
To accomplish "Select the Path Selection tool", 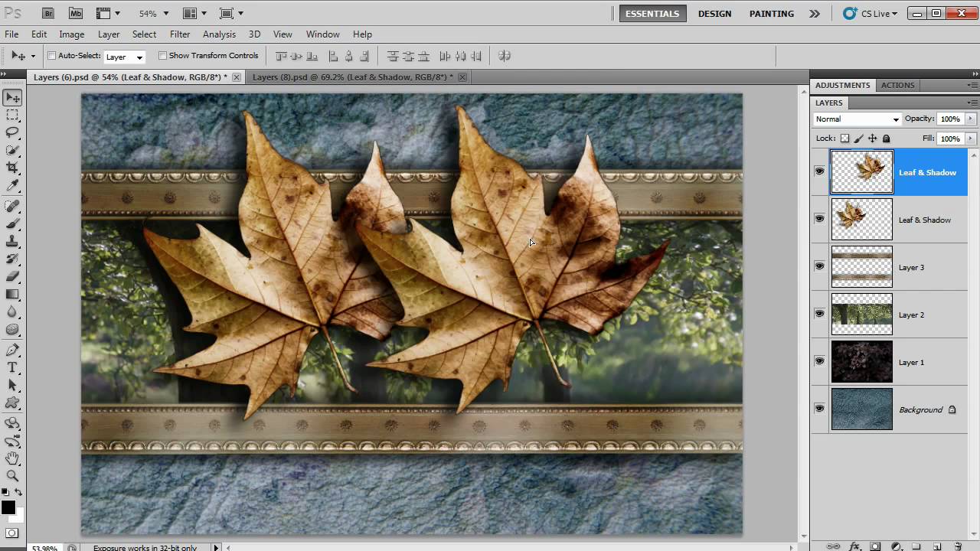I will pyautogui.click(x=12, y=386).
